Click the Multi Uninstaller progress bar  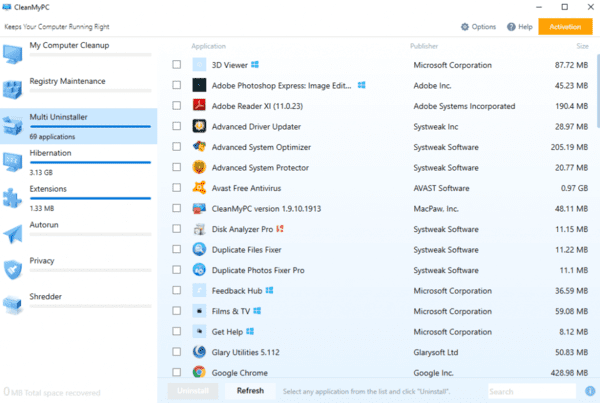pos(90,127)
